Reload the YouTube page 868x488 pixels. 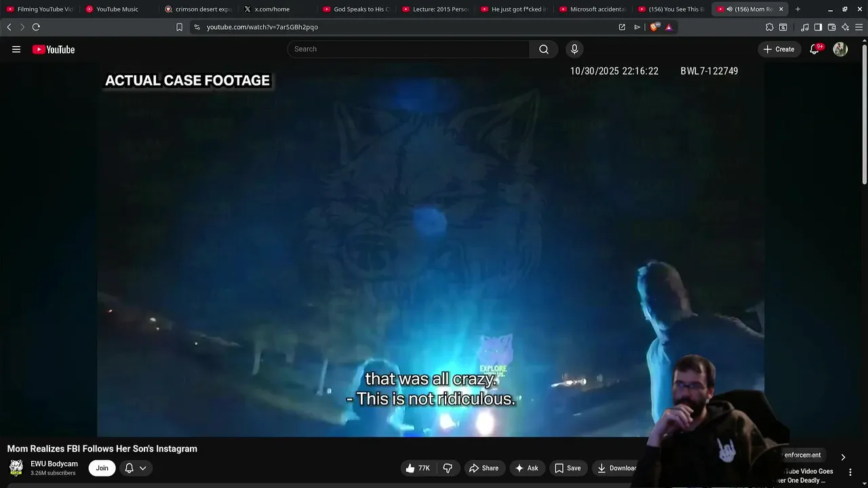[x=36, y=27]
